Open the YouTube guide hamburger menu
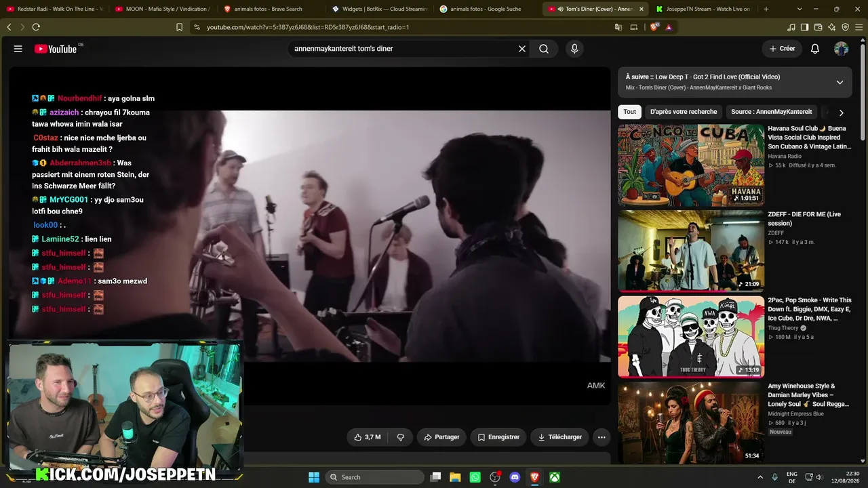Image resolution: width=868 pixels, height=488 pixels. 18,49
